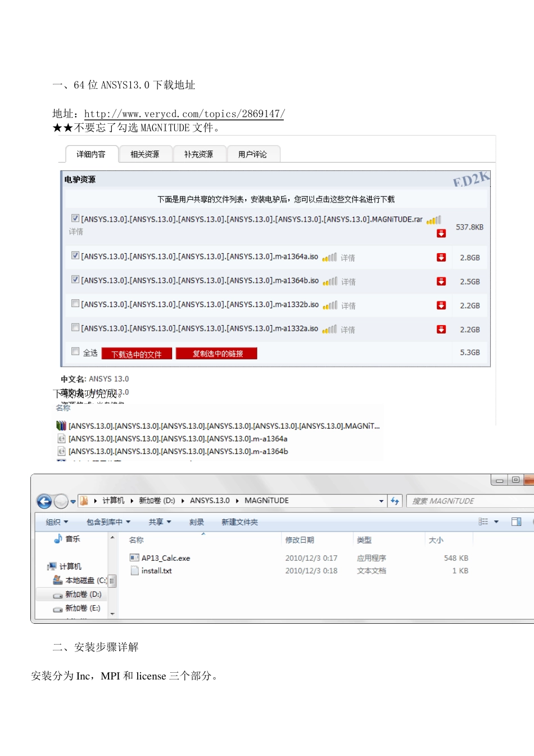The width and height of the screenshot is (534, 756).
Task: Open the recent pages dropdown arrow
Action: [x=73, y=501]
